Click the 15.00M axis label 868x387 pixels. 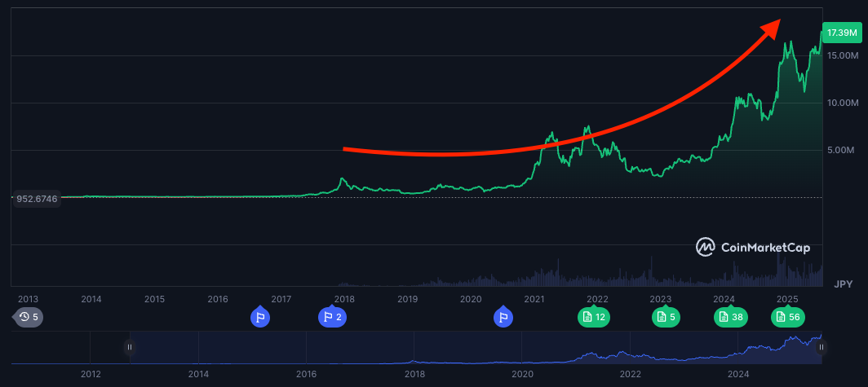click(843, 56)
